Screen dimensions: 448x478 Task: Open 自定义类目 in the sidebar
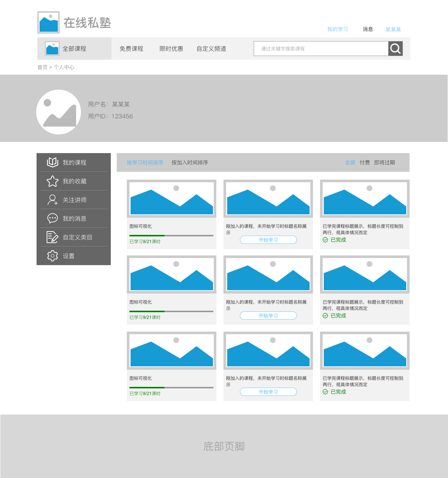pos(73,237)
